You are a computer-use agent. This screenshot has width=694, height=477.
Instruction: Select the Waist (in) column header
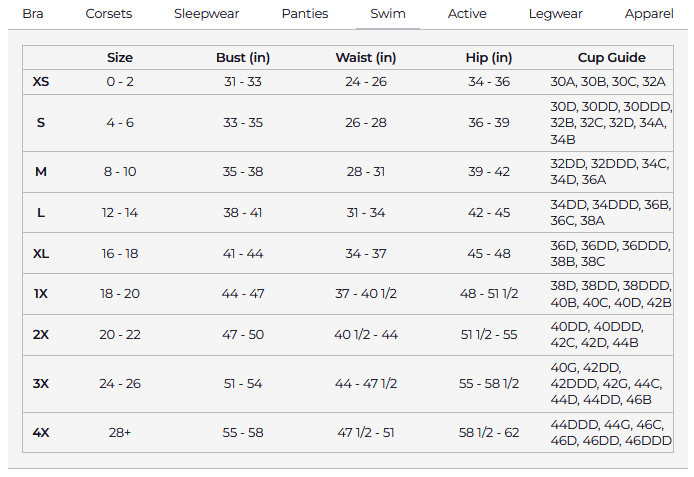[366, 58]
